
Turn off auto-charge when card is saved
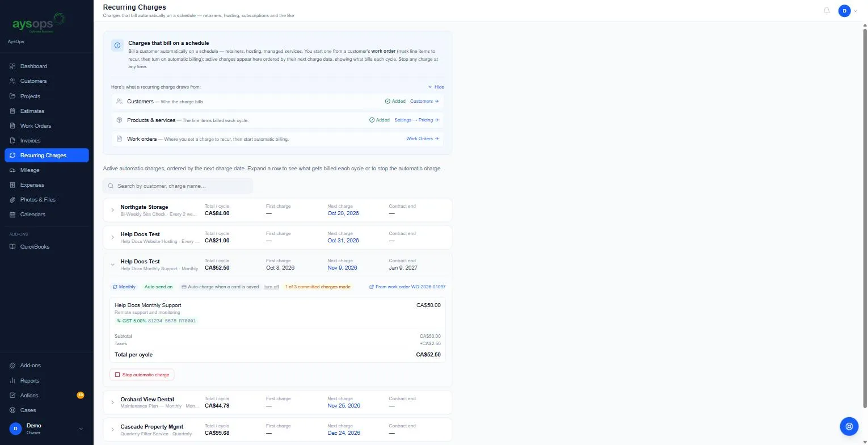[272, 287]
